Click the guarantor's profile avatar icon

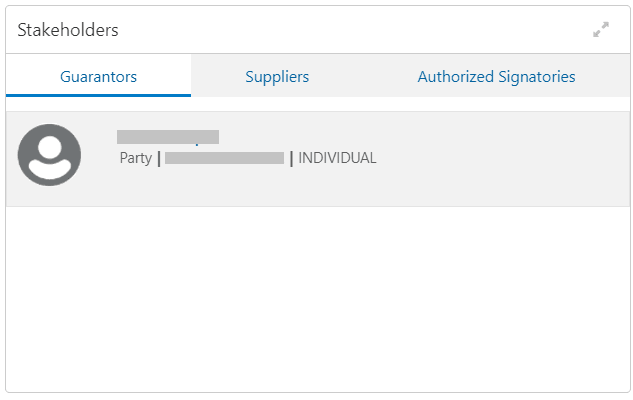(x=49, y=155)
